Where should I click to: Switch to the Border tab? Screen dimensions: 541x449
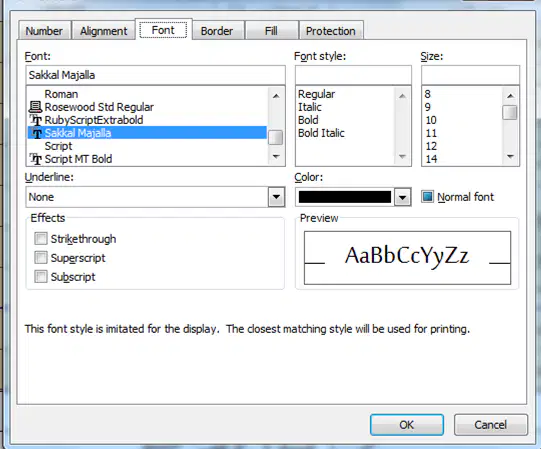(x=217, y=31)
